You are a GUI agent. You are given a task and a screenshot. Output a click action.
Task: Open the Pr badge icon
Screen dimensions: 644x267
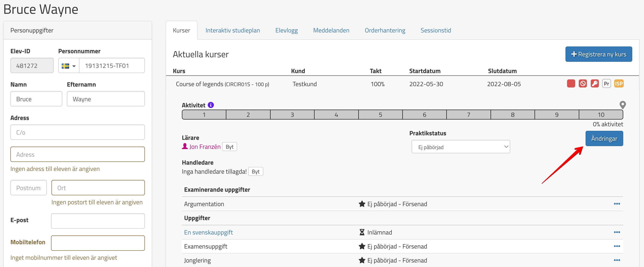pyautogui.click(x=606, y=84)
